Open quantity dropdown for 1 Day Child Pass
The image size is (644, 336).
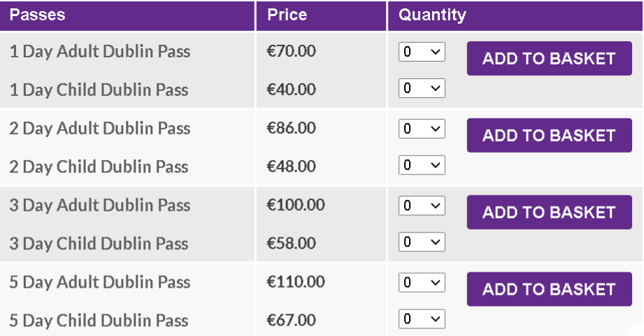422,88
